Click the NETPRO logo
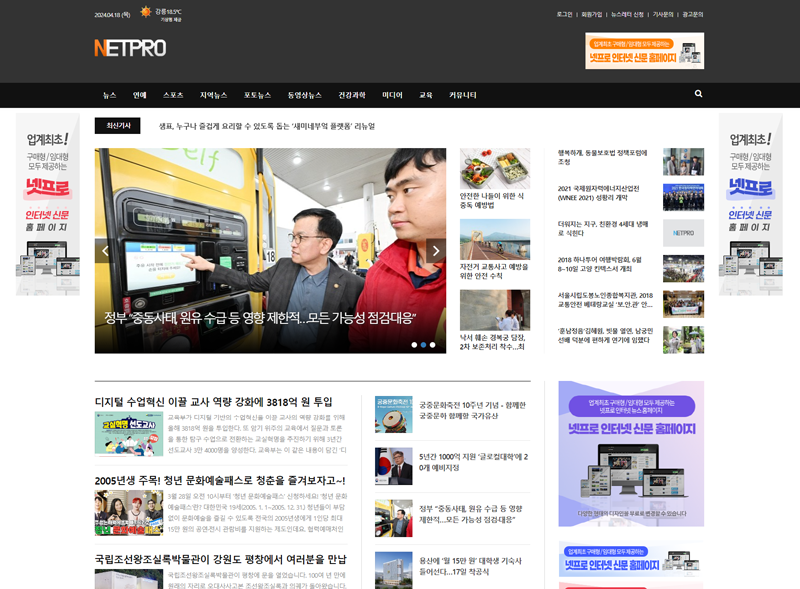The width and height of the screenshot is (800, 589). [x=130, y=48]
